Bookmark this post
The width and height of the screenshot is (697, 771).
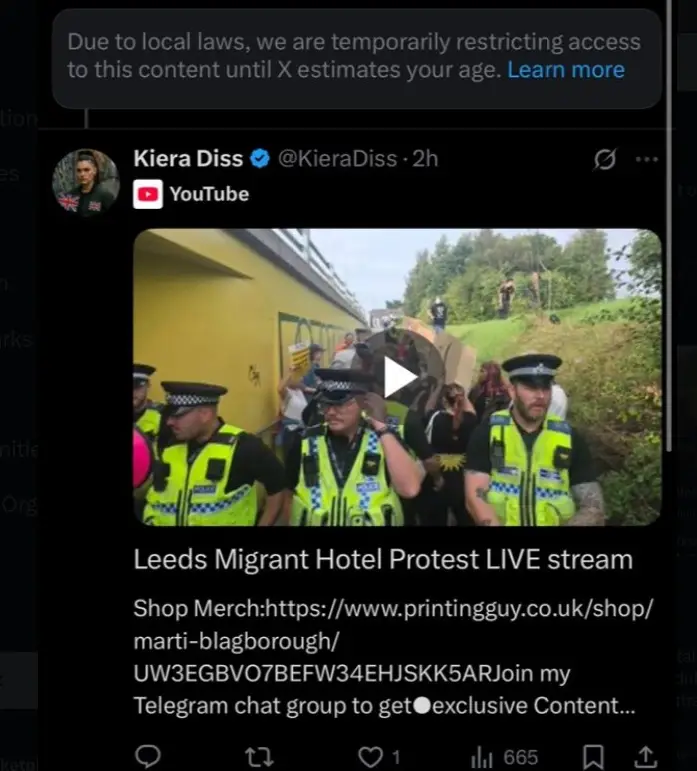pos(593,756)
